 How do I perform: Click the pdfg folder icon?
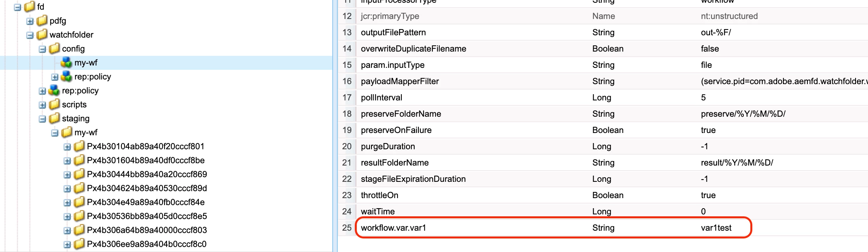[x=42, y=21]
